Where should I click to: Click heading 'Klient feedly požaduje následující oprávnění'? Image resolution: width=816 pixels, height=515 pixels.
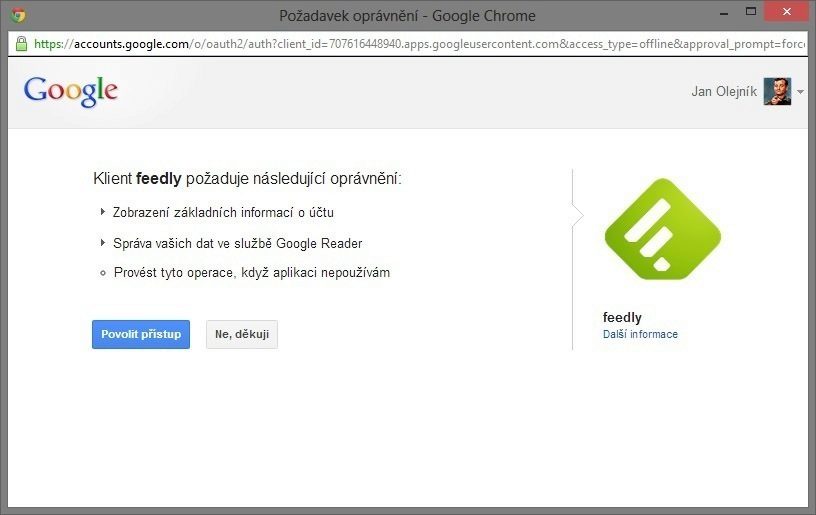(248, 178)
